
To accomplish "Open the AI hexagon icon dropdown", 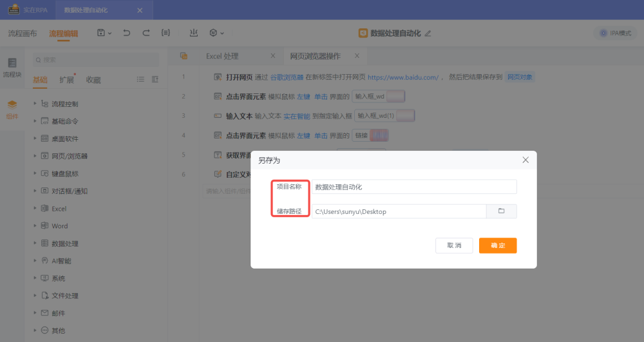I will click(x=222, y=33).
